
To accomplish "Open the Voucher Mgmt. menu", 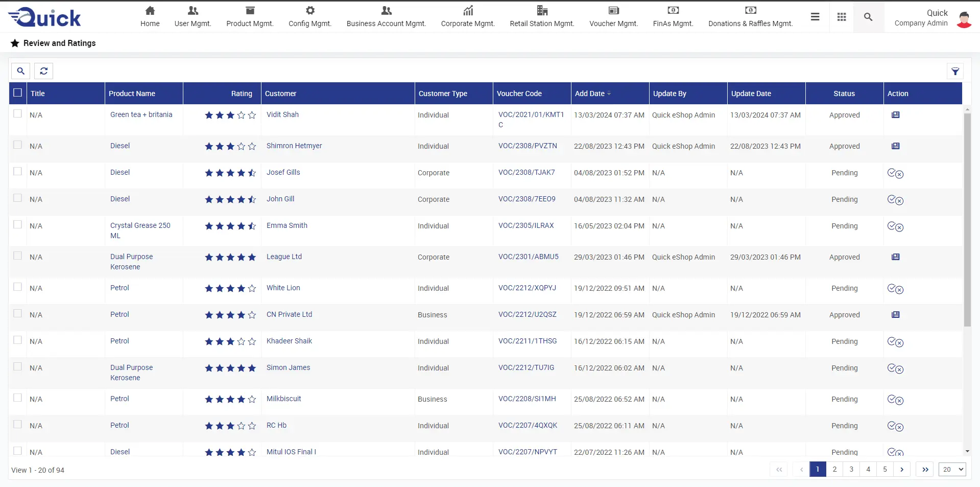I will [x=613, y=17].
